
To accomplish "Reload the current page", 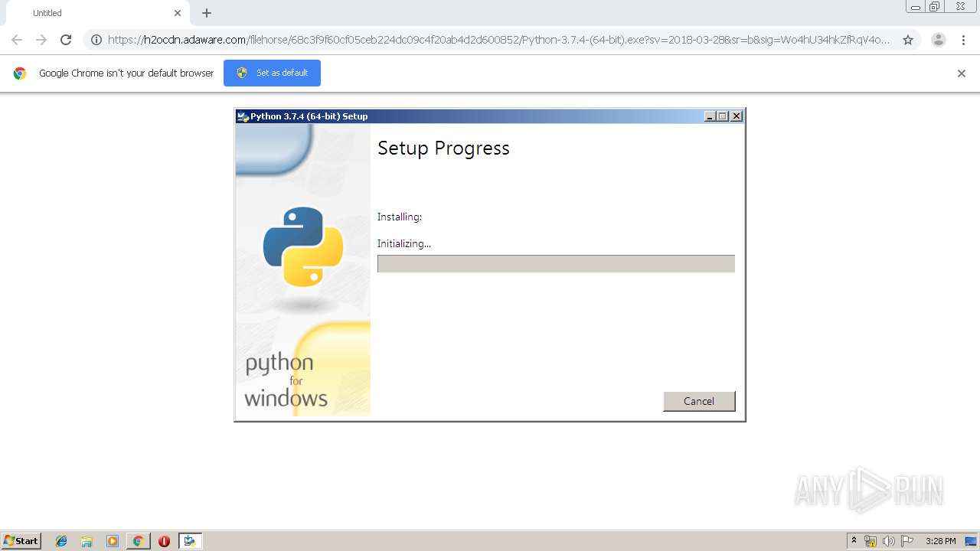I will (66, 40).
